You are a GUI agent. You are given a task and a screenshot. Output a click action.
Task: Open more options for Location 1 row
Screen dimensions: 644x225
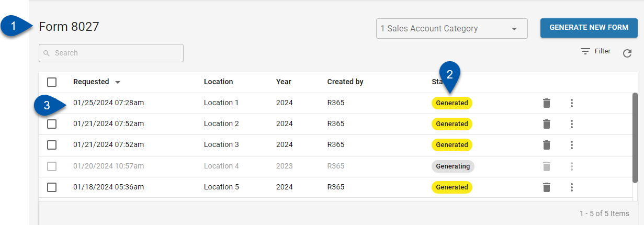pos(572,103)
